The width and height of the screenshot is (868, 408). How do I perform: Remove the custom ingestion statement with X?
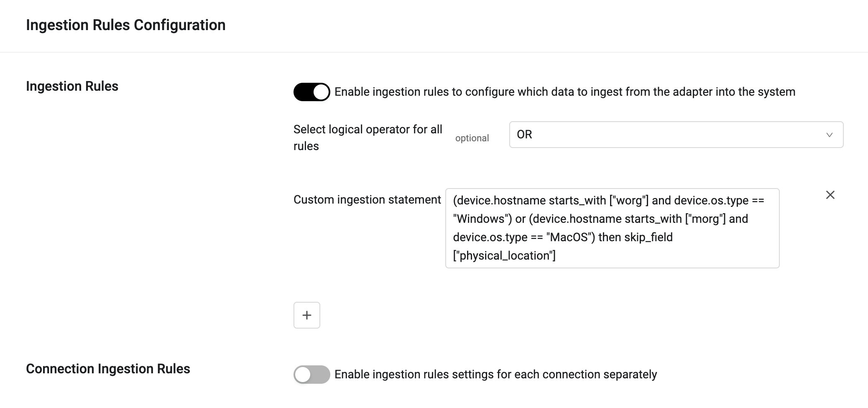830,195
